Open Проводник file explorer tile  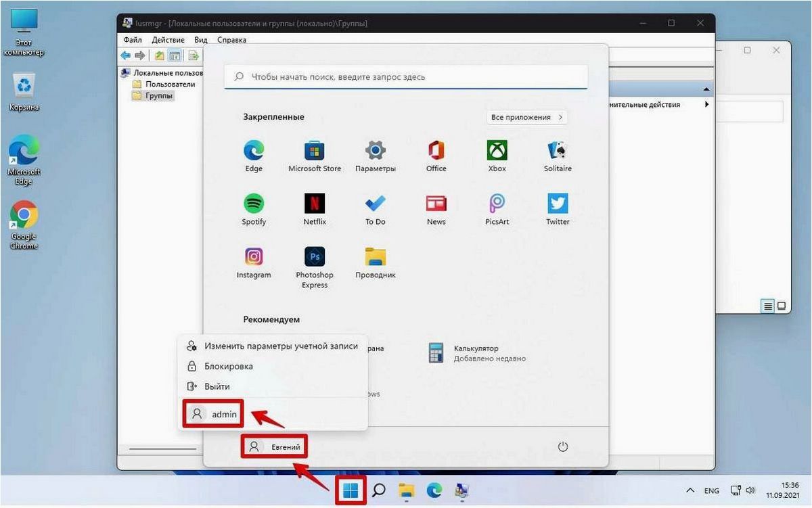pyautogui.click(x=376, y=262)
